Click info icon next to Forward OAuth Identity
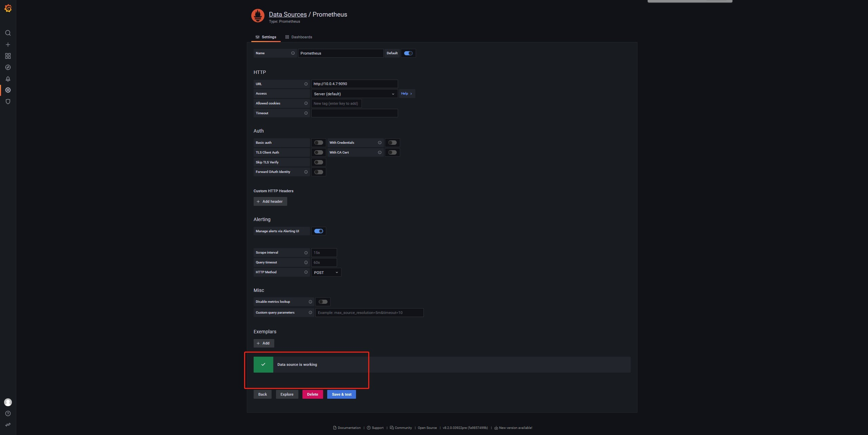Image resolution: width=868 pixels, height=435 pixels. [306, 172]
